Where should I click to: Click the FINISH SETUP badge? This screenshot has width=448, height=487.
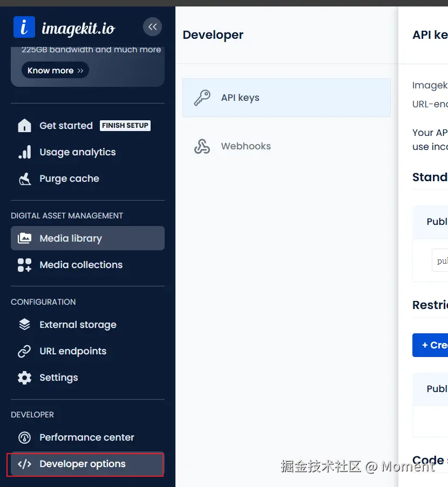125,126
